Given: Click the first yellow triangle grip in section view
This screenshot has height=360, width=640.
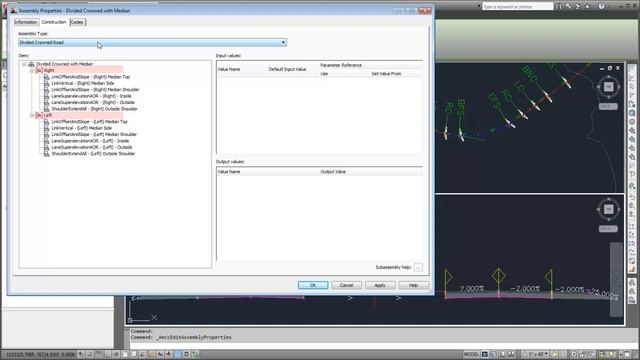Looking at the screenshot, I should (x=448, y=277).
